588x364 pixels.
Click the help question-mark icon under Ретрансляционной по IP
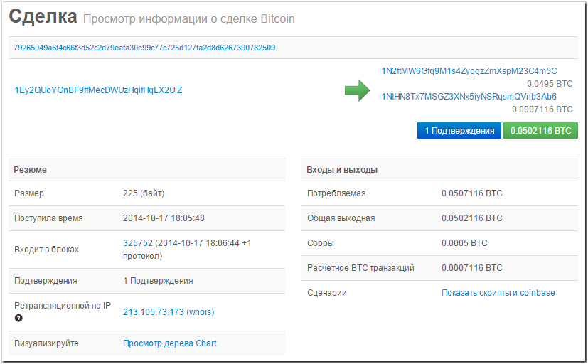click(x=18, y=318)
